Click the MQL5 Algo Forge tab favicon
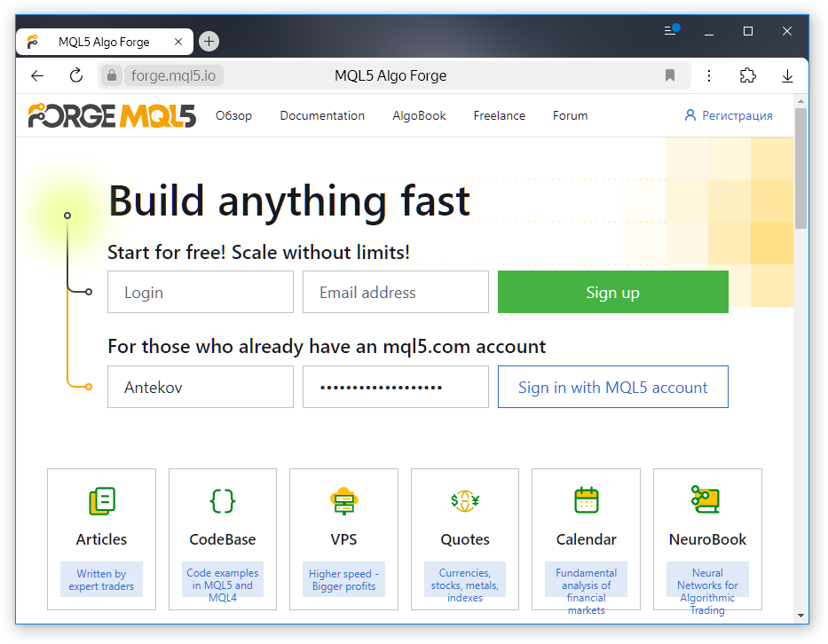The height and width of the screenshot is (644, 828). [x=33, y=42]
